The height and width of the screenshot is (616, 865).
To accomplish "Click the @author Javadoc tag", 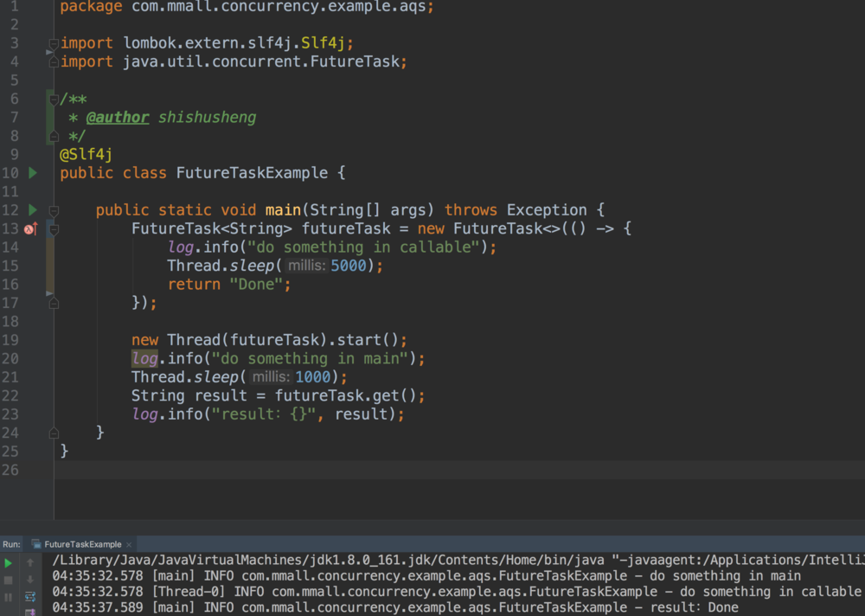I will click(x=118, y=118).
